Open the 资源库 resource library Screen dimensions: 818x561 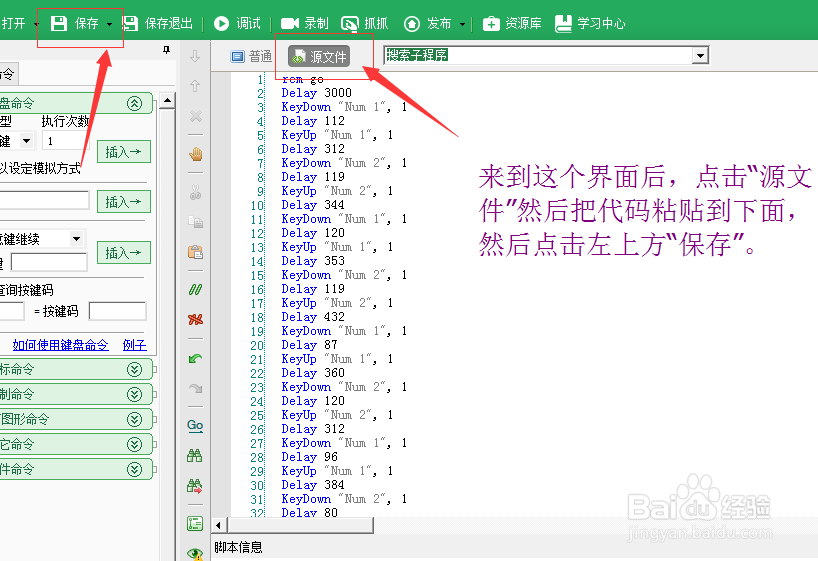pyautogui.click(x=512, y=23)
